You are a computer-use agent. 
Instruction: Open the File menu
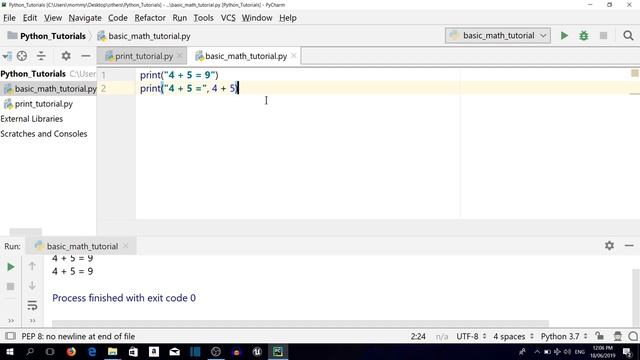point(9,18)
